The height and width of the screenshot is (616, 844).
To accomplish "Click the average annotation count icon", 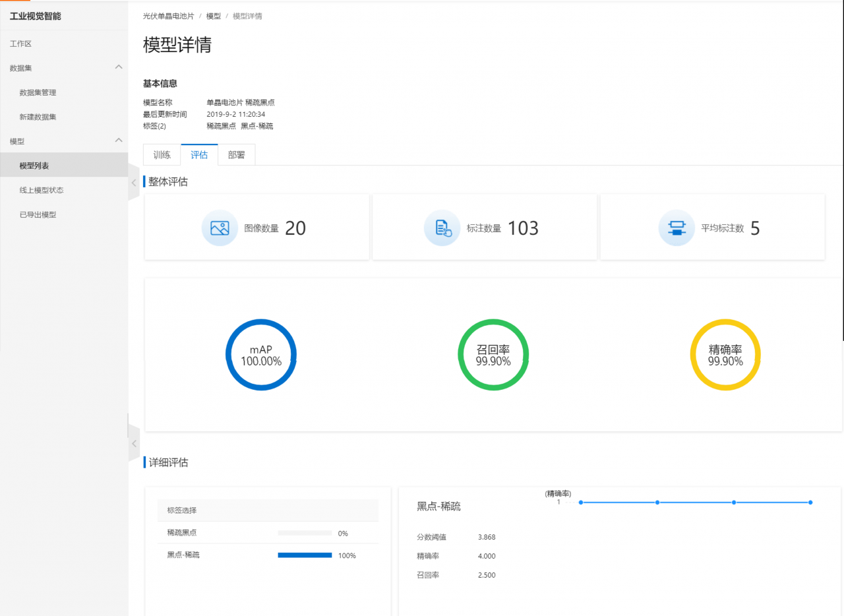I will coord(677,228).
